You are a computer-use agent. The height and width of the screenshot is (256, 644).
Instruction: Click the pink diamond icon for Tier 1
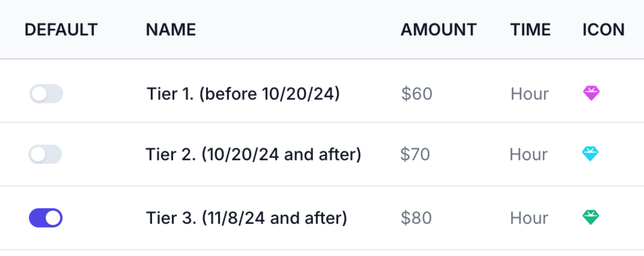pos(591,93)
